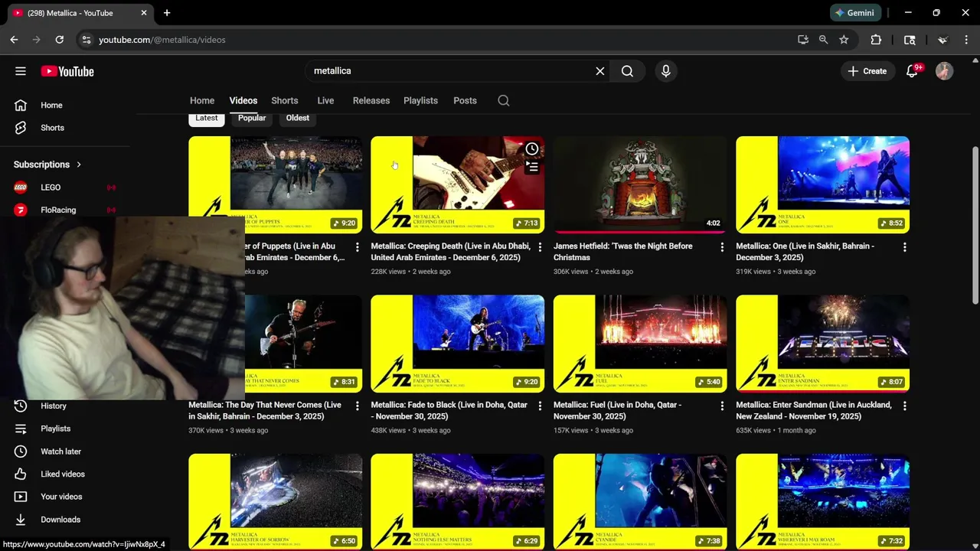Open Chrome three-dot menu
The image size is (980, 551).
pos(966,40)
